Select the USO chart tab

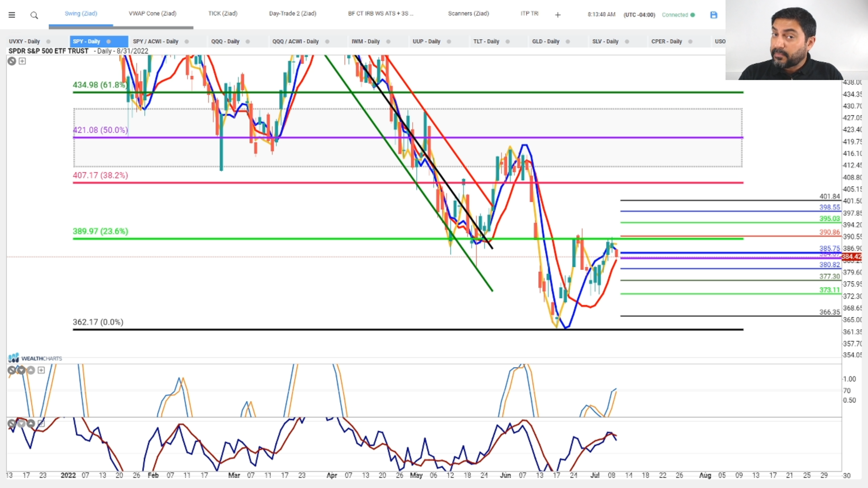[720, 42]
